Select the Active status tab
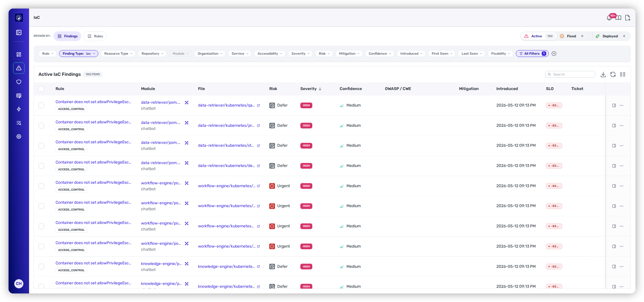644x302 pixels. pyautogui.click(x=539, y=36)
